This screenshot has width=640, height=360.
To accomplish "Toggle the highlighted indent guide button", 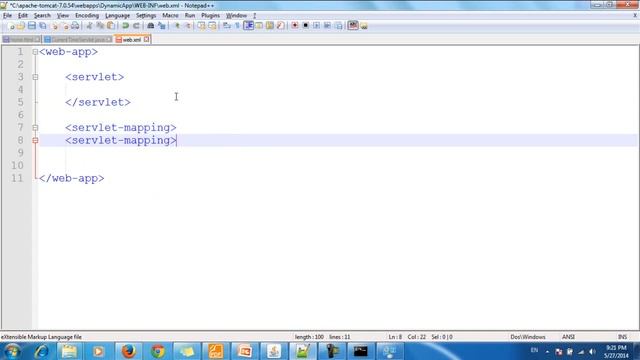I will click(248, 26).
